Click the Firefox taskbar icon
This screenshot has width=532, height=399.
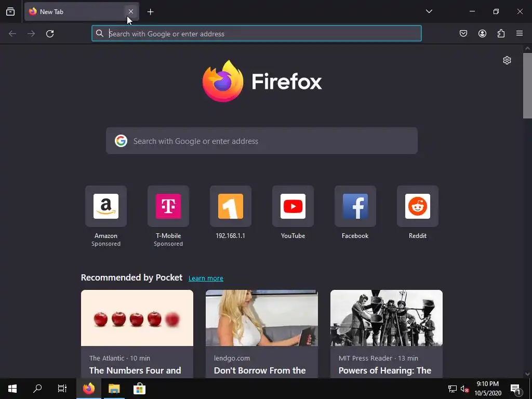88,389
